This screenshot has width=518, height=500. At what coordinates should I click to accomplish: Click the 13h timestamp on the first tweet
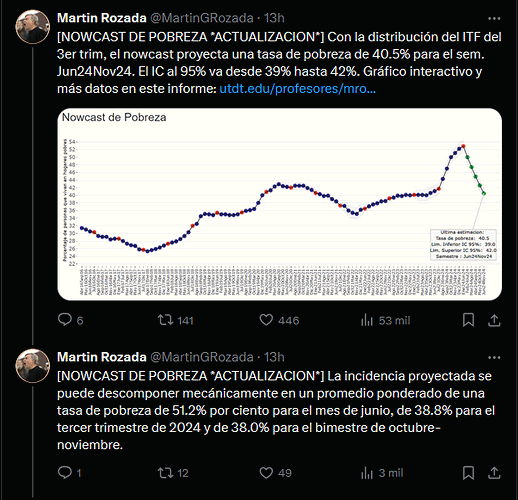pos(274,18)
